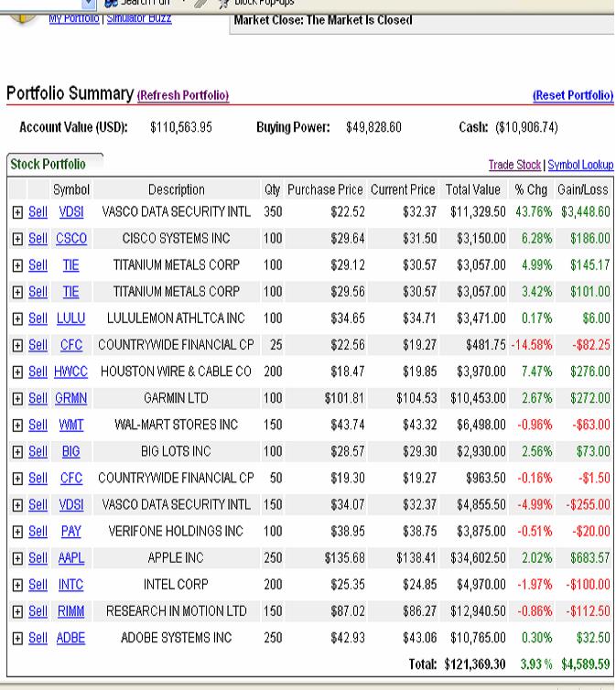The width and height of the screenshot is (616, 690).
Task: Open the My Portfolio link
Action: 74,18
